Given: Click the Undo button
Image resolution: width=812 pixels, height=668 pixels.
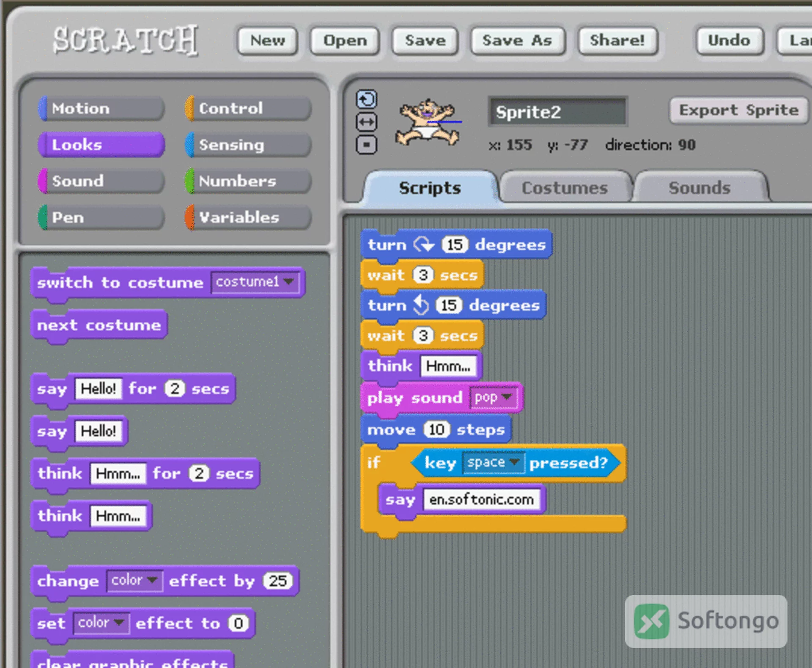Looking at the screenshot, I should (730, 41).
